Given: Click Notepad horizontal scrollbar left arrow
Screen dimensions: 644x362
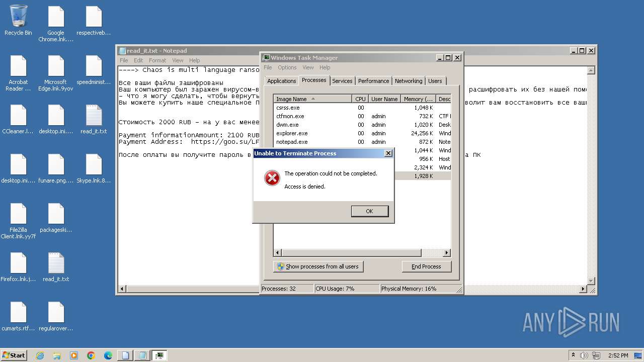Looking at the screenshot, I should [x=122, y=289].
